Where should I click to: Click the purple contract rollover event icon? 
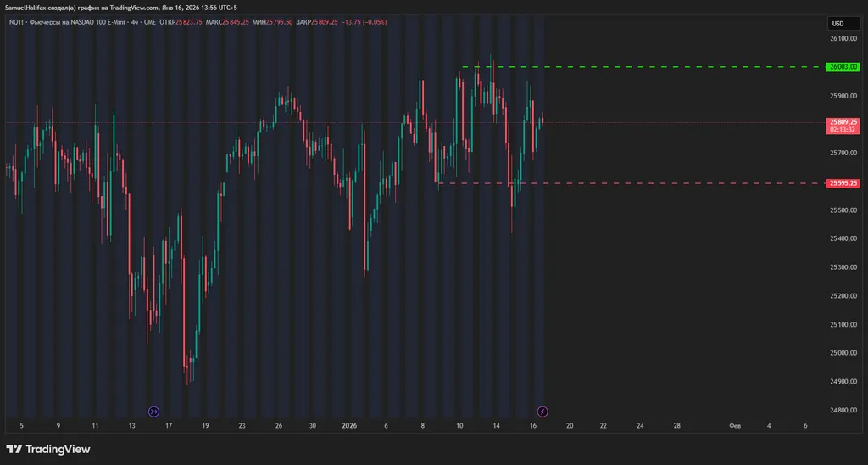point(153,412)
